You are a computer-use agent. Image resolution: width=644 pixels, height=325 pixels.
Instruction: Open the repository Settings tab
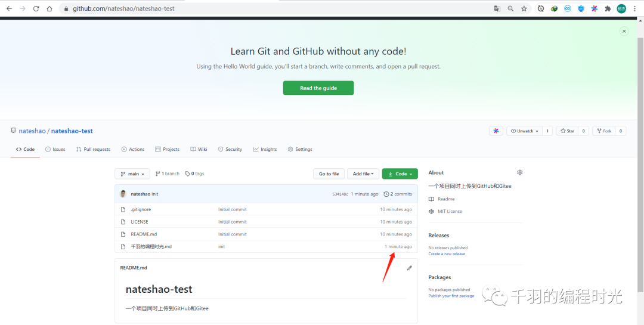tap(300, 149)
